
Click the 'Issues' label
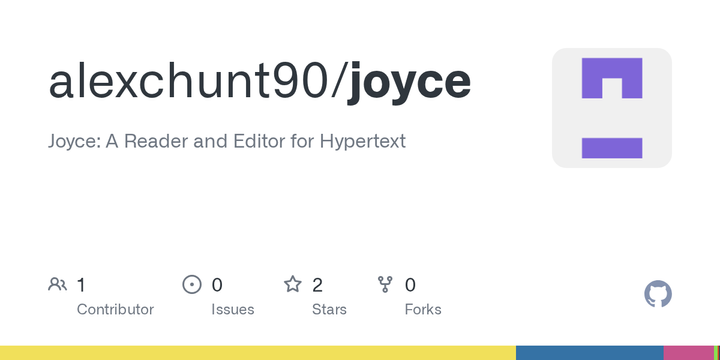(233, 309)
